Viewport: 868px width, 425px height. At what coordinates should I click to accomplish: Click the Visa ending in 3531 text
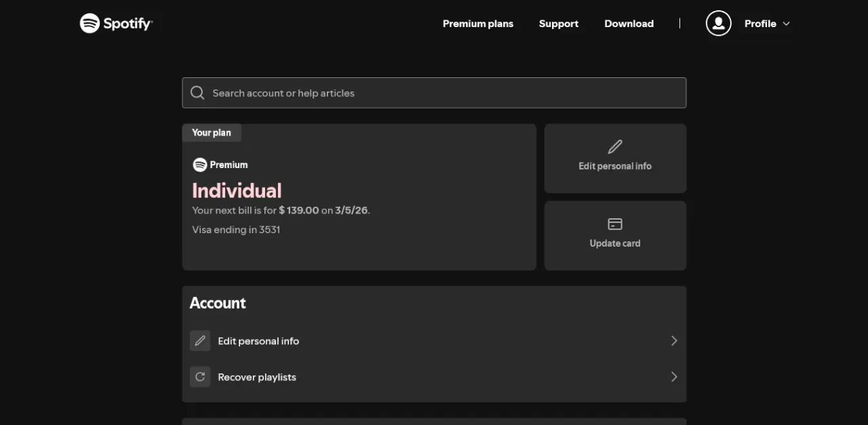(236, 230)
